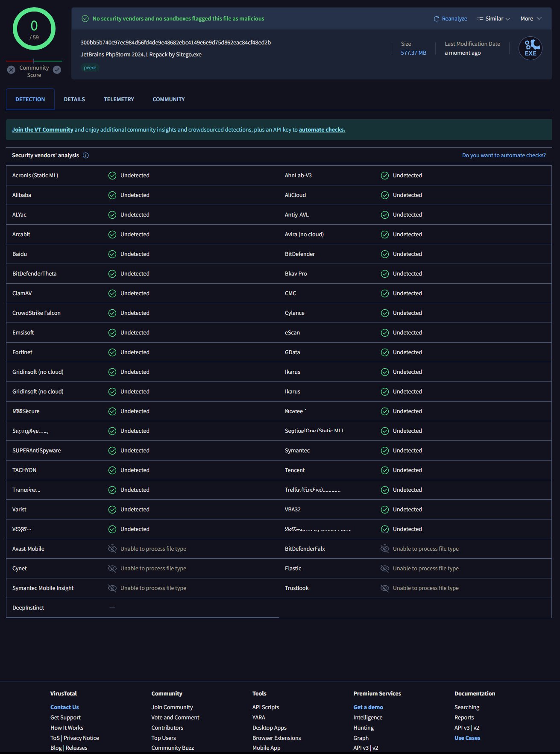Click the check icon next to AhnLab-V3 result
Screen dimensions: 560x754
(385, 176)
